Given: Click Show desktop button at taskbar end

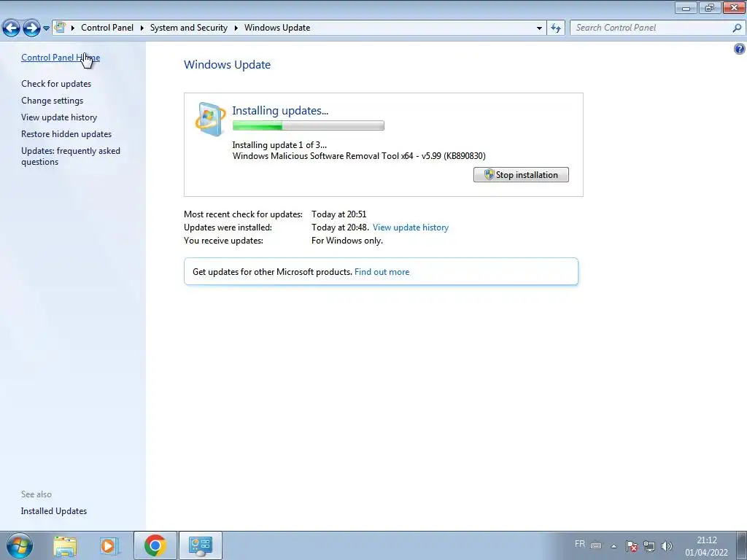Looking at the screenshot, I should click(741, 545).
